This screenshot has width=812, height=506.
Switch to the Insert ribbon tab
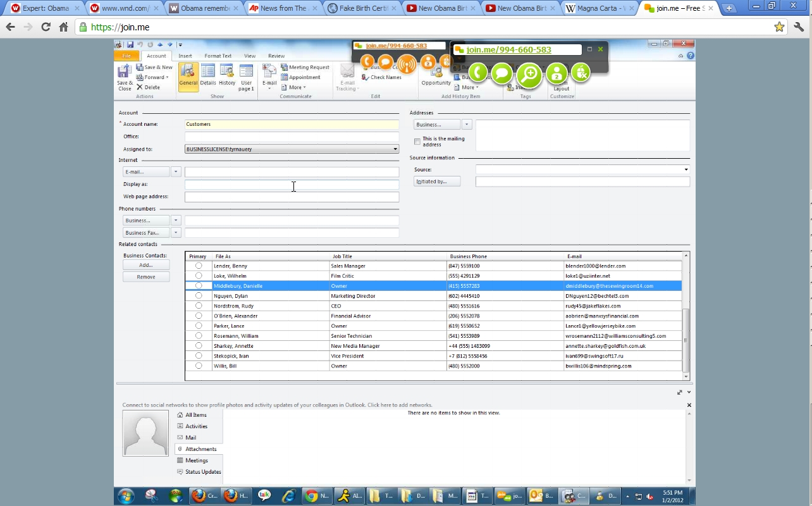(185, 56)
